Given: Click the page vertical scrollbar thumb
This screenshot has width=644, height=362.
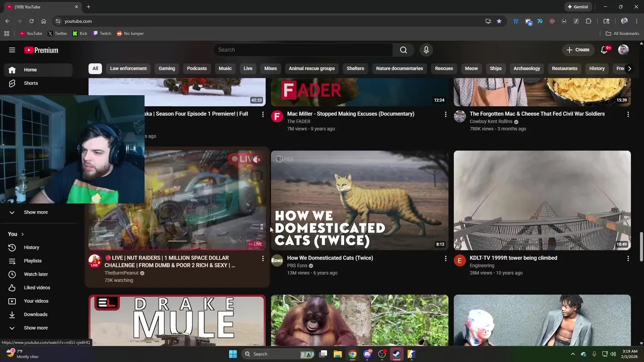Looking at the screenshot, I should pyautogui.click(x=641, y=246).
